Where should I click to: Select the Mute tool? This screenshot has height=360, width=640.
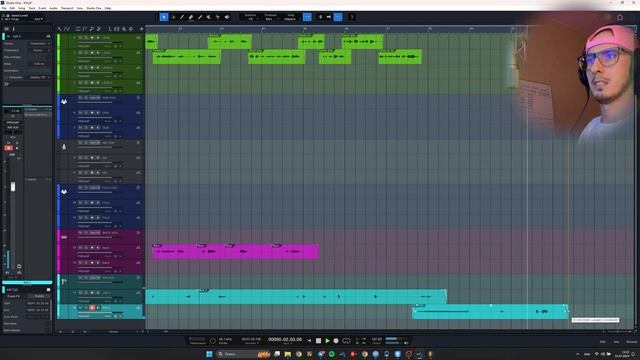[x=209, y=17]
